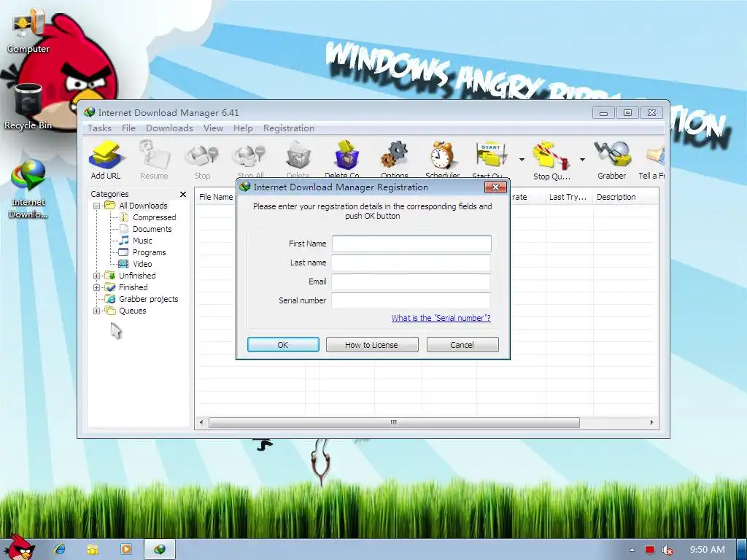Screen dimensions: 747x560
Task: Click the Last Try column header
Action: [x=569, y=197]
